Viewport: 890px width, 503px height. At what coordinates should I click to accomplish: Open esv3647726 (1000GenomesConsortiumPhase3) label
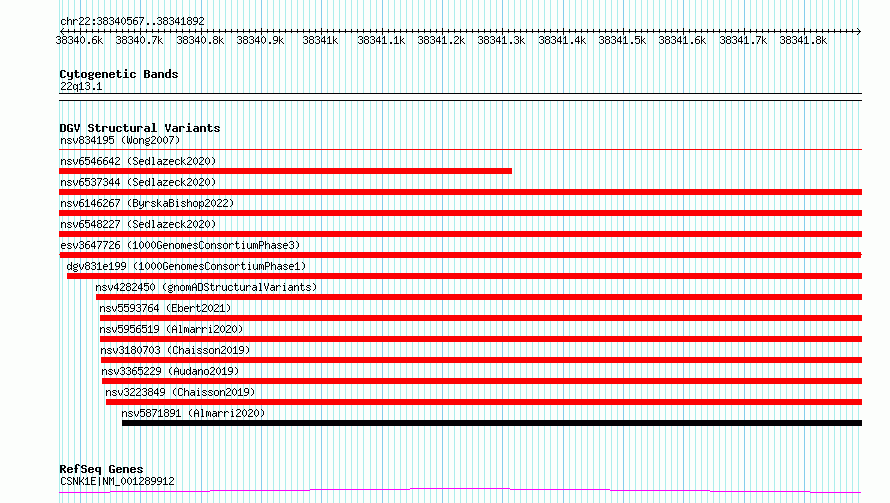click(x=180, y=245)
